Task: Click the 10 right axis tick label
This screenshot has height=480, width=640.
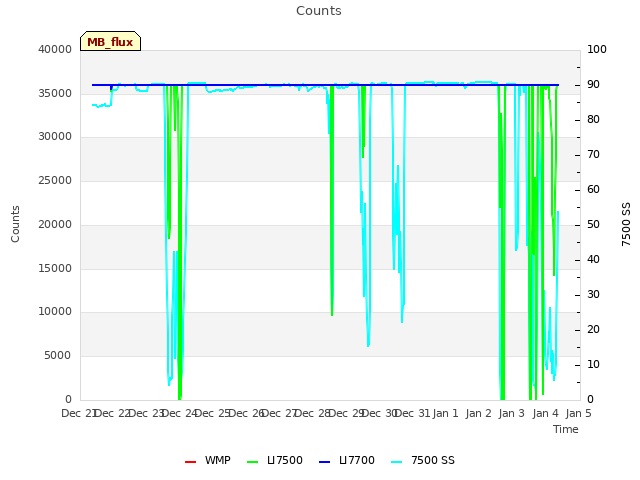Action: point(593,364)
